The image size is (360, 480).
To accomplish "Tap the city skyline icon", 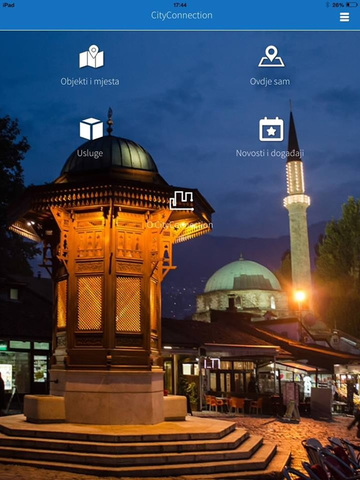I will click(182, 201).
